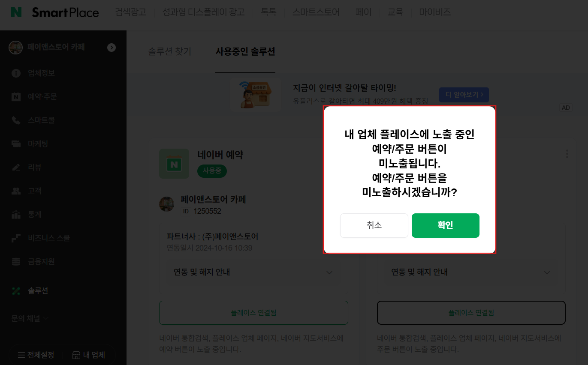Viewport: 588px width, 365px height.
Task: Click the ad banner shop illustration
Action: 256,95
